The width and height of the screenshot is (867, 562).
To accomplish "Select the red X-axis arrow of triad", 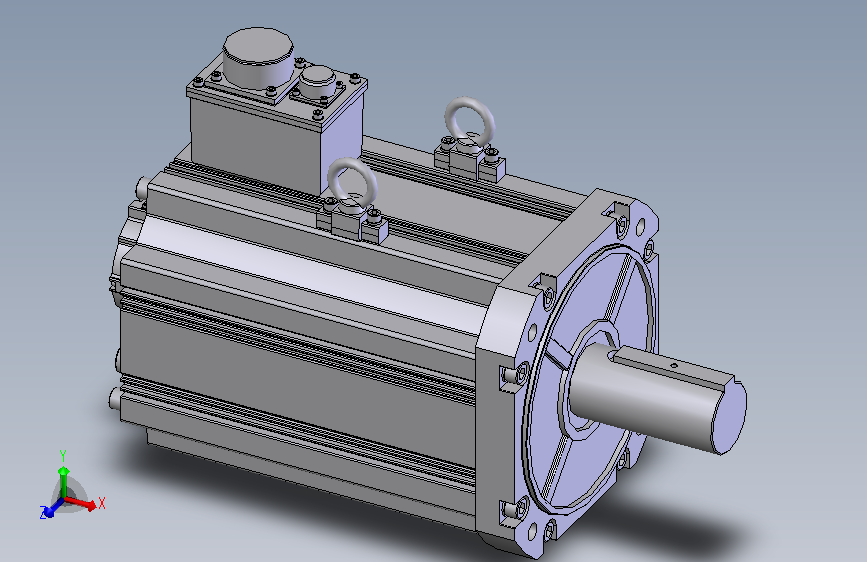I will coord(80,503).
